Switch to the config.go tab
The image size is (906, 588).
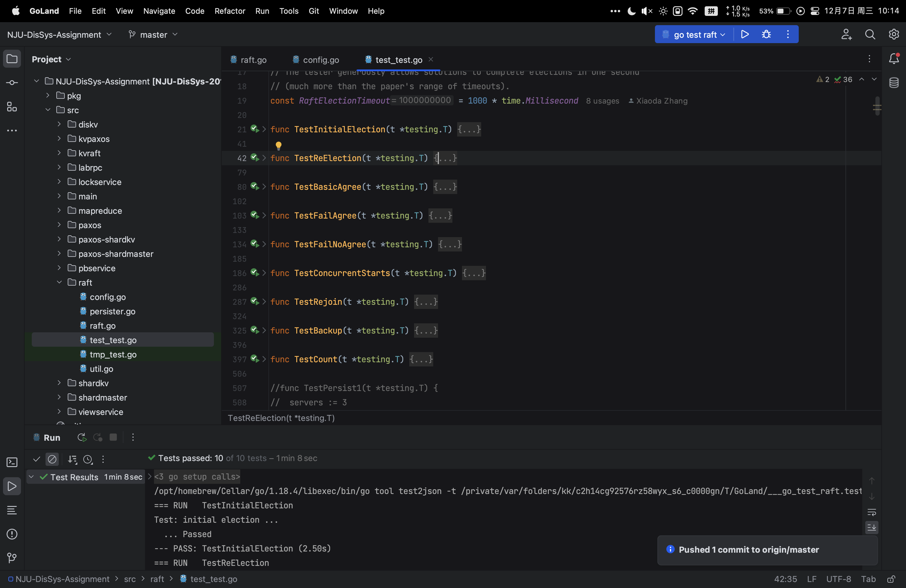point(315,60)
